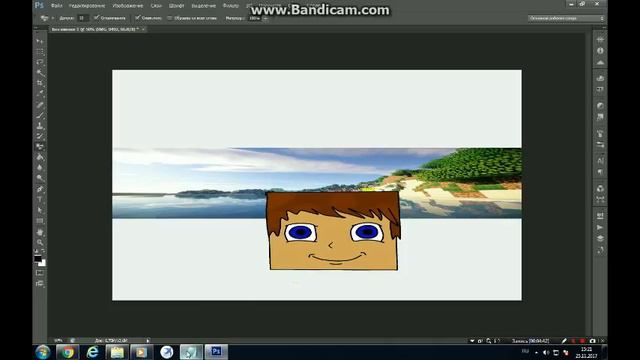Enable Образец со всех слоев checkbox
This screenshot has width=640, height=360.
point(169,18)
